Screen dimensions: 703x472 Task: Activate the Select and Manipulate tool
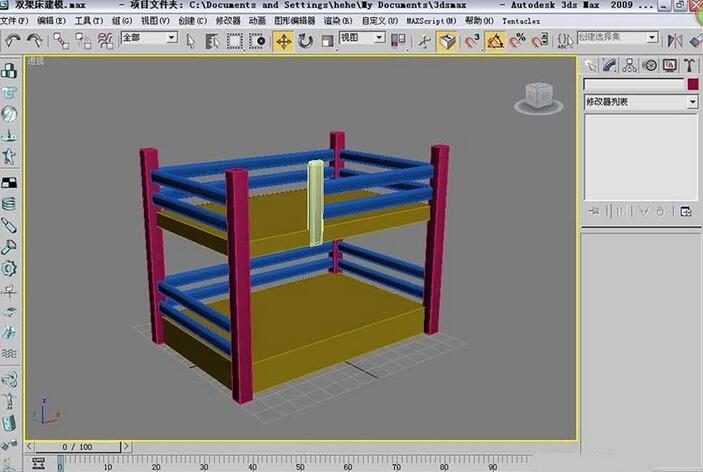424,41
